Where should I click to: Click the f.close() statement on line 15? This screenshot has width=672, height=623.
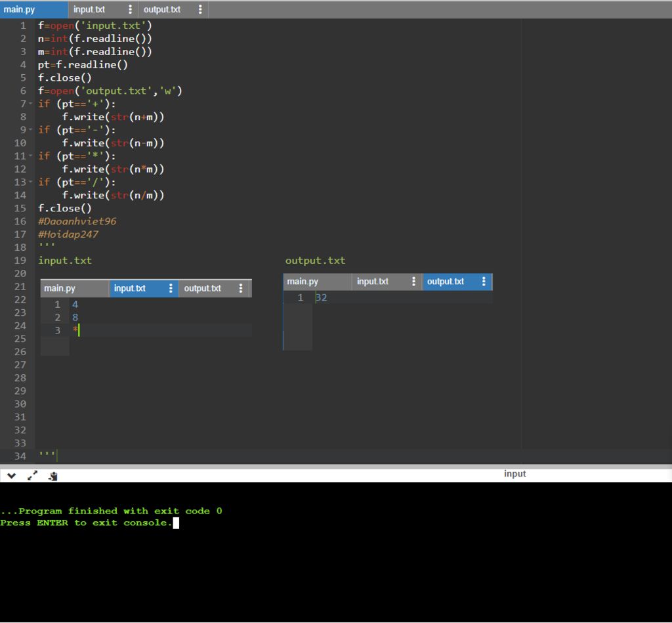pyautogui.click(x=65, y=208)
